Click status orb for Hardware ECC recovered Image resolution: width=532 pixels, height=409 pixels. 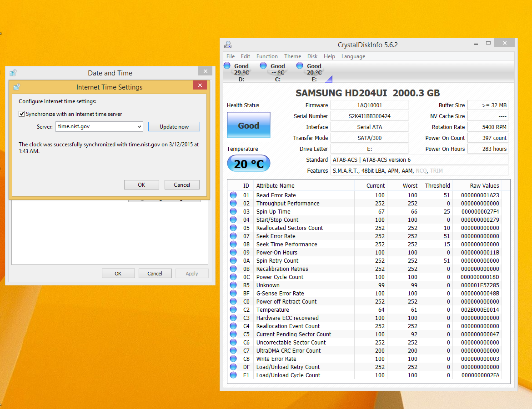click(x=233, y=318)
